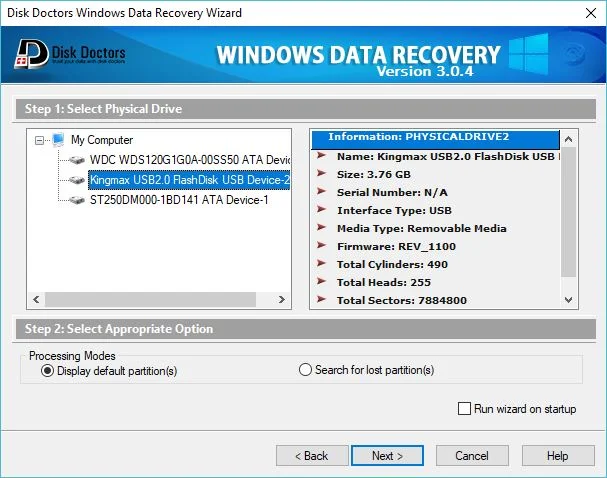
Task: Select ST250DM000-1BD141 ATA Device-1
Action: pos(179,200)
